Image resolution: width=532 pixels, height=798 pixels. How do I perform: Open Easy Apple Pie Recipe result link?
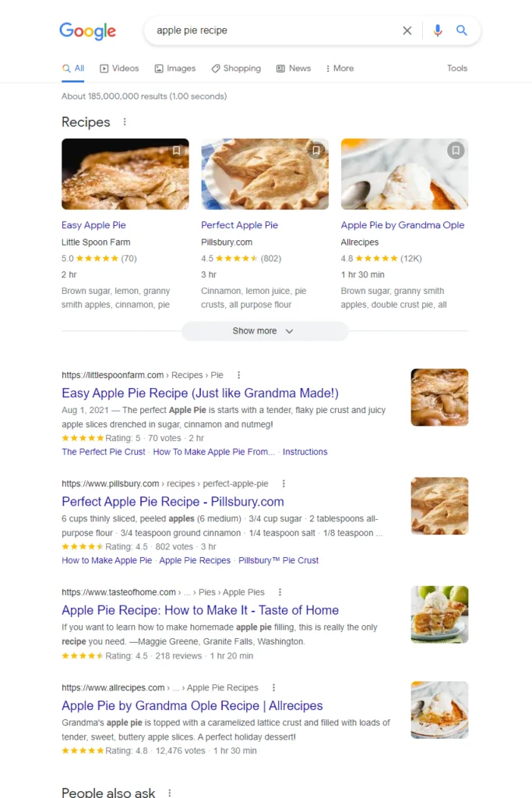pyautogui.click(x=200, y=394)
